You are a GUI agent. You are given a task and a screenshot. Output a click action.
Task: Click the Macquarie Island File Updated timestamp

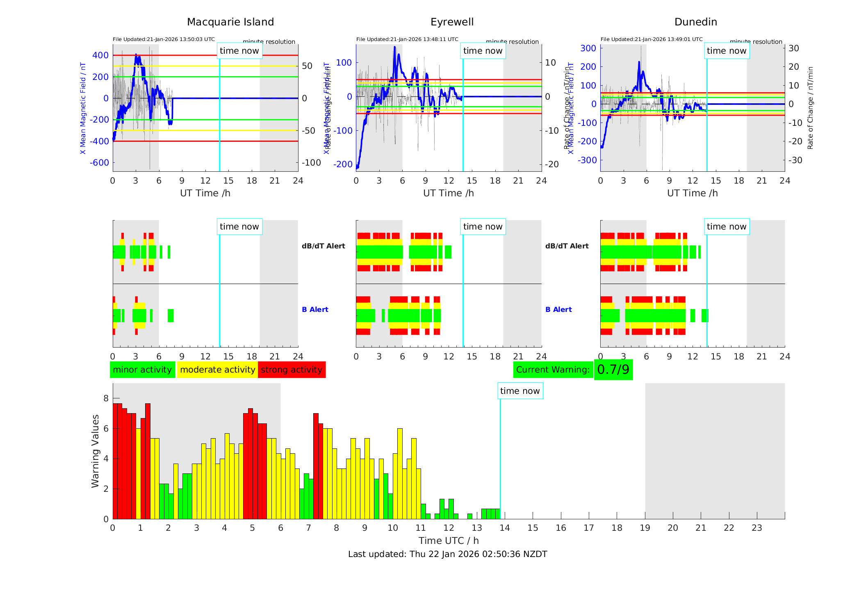164,39
